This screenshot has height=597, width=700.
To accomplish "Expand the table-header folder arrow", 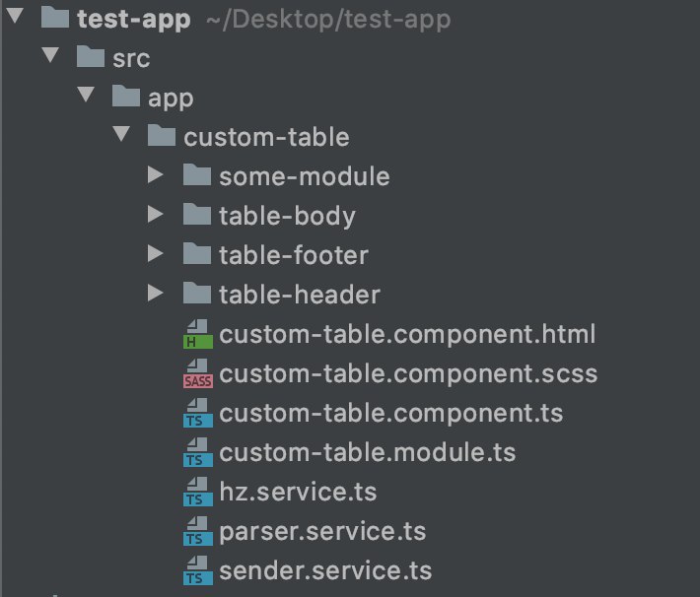I will [x=155, y=294].
